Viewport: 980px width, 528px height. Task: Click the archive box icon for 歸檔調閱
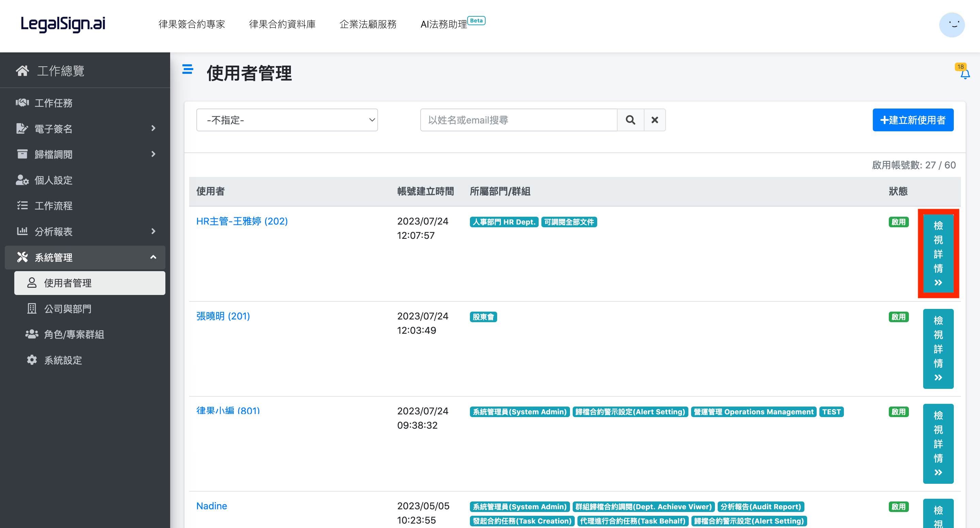coord(22,154)
